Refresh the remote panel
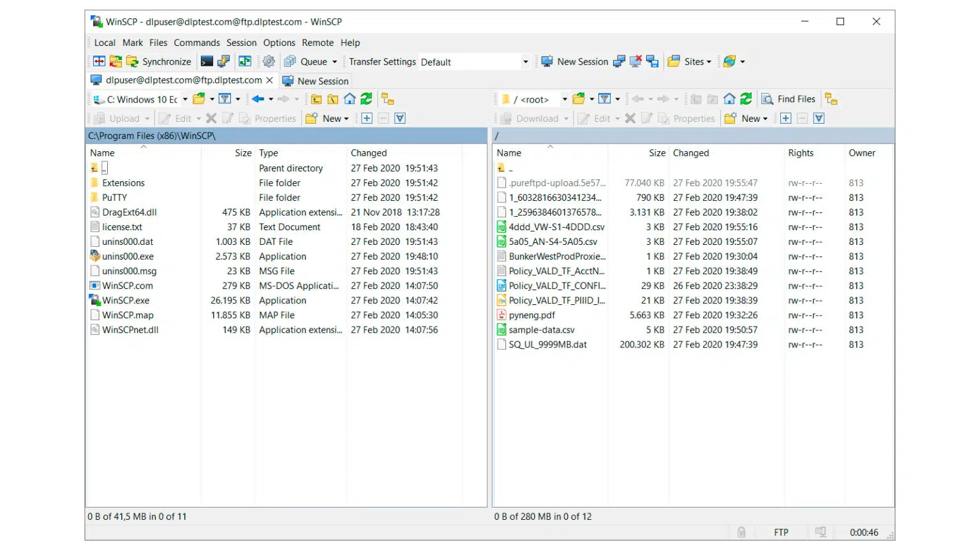980x551 pixels. click(x=746, y=99)
